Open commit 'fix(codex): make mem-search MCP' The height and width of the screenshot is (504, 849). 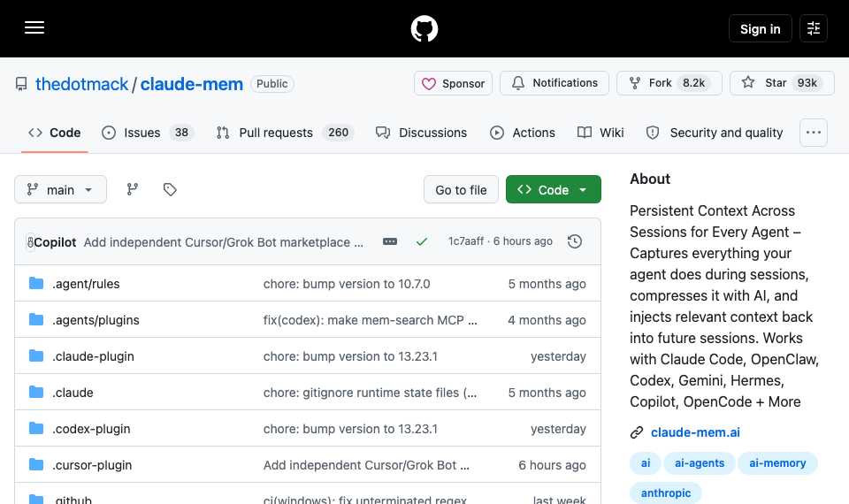[x=371, y=320]
